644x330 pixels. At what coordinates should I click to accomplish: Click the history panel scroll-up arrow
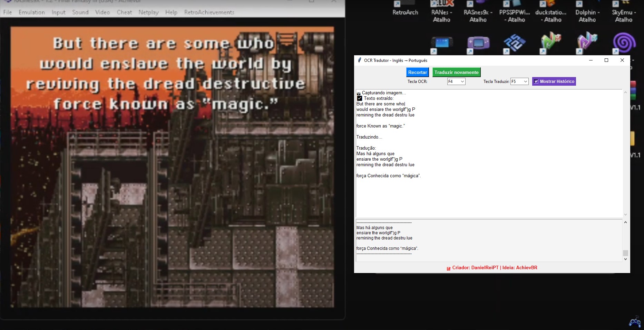(x=625, y=222)
